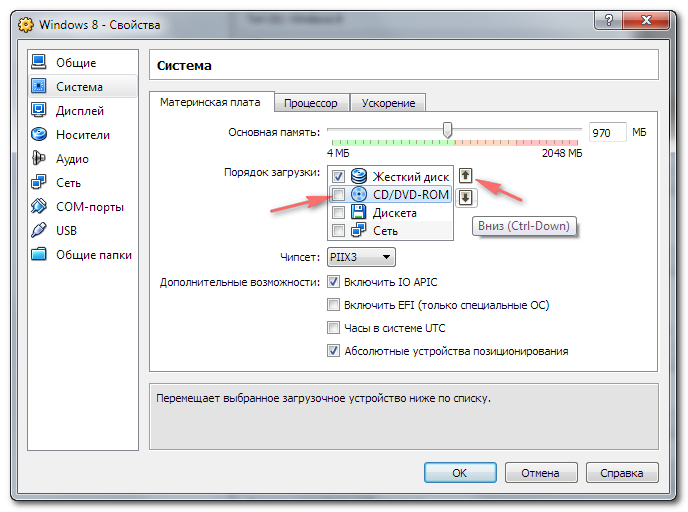
Task: Enable Включить EFI checkbox
Action: [x=333, y=304]
